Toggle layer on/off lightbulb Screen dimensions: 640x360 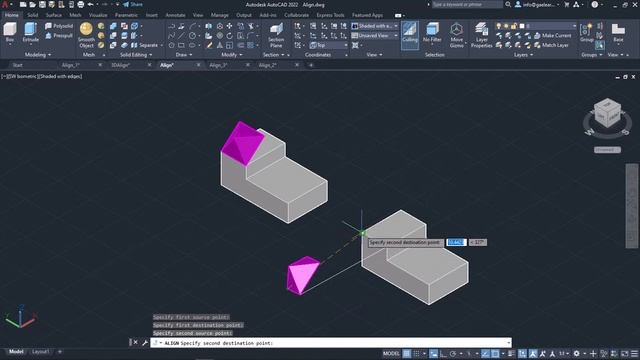pyautogui.click(x=498, y=26)
